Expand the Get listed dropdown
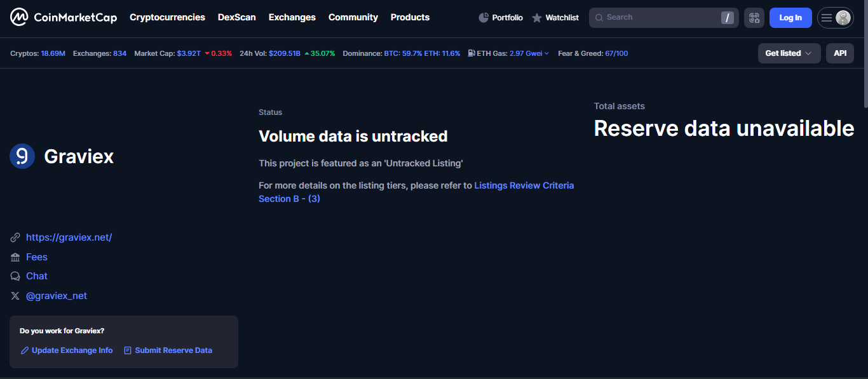This screenshot has height=379, width=868. point(789,53)
